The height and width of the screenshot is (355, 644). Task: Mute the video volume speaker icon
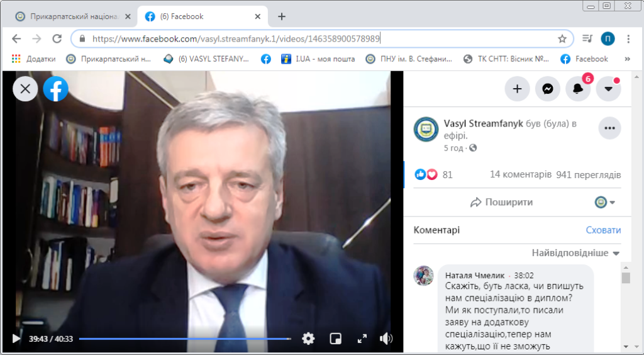386,339
